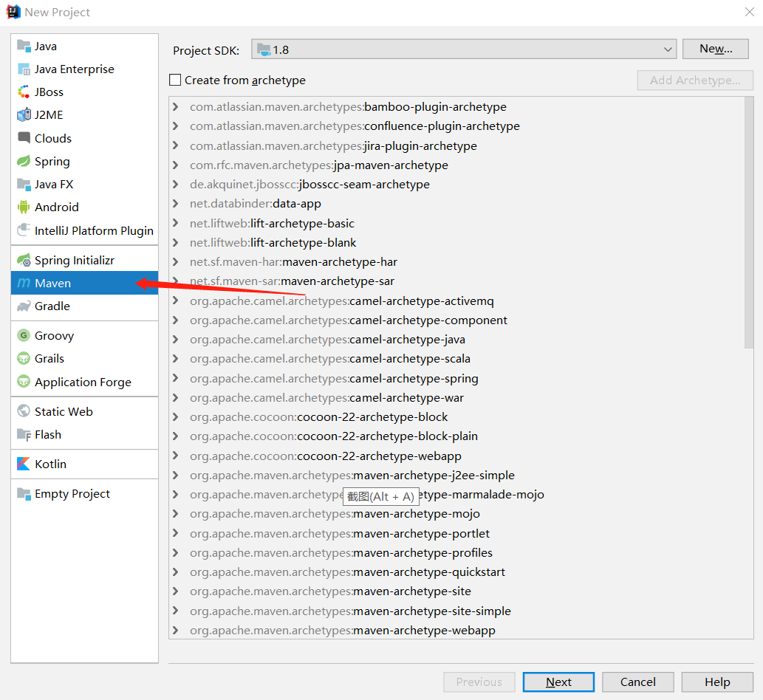Click the New... SDK button
763x700 pixels.
[x=715, y=49]
